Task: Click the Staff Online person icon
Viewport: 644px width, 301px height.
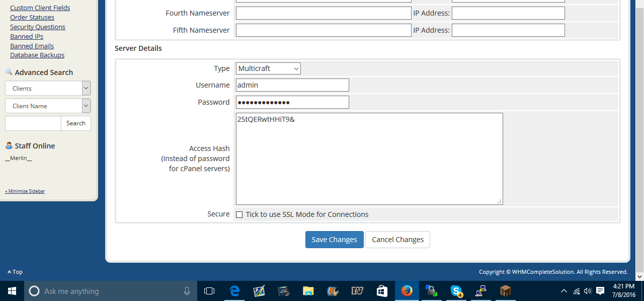Action: click(9, 145)
